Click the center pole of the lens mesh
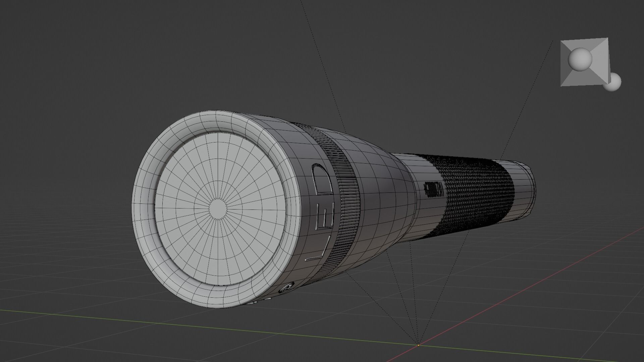 coord(218,208)
